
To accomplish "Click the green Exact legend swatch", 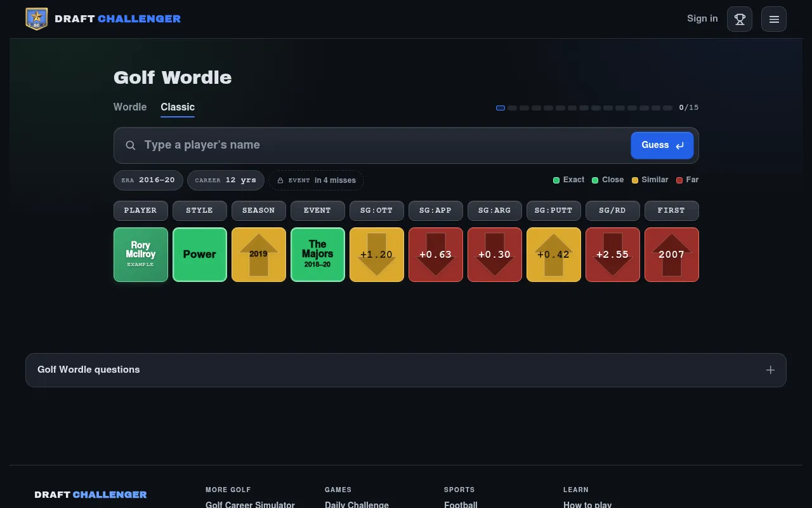I will click(x=556, y=180).
